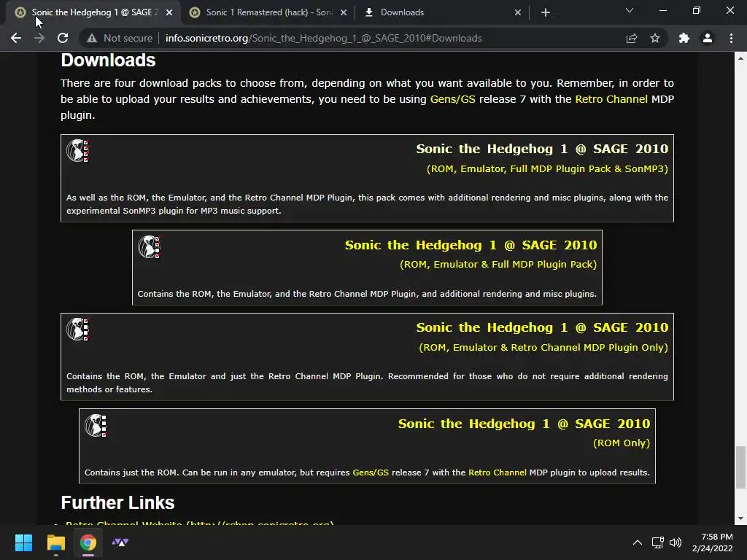Open a new tab
The image size is (747, 560).
click(546, 12)
